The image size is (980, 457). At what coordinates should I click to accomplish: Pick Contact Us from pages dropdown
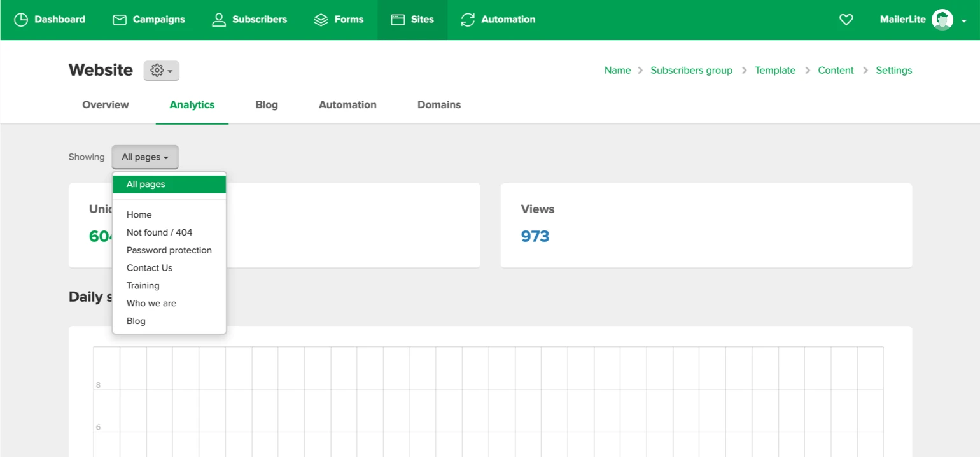[x=150, y=268]
